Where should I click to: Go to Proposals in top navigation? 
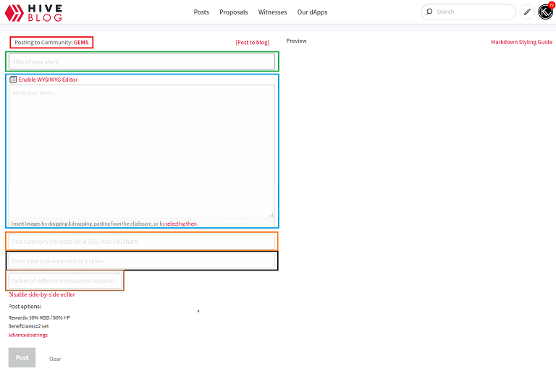tap(233, 12)
